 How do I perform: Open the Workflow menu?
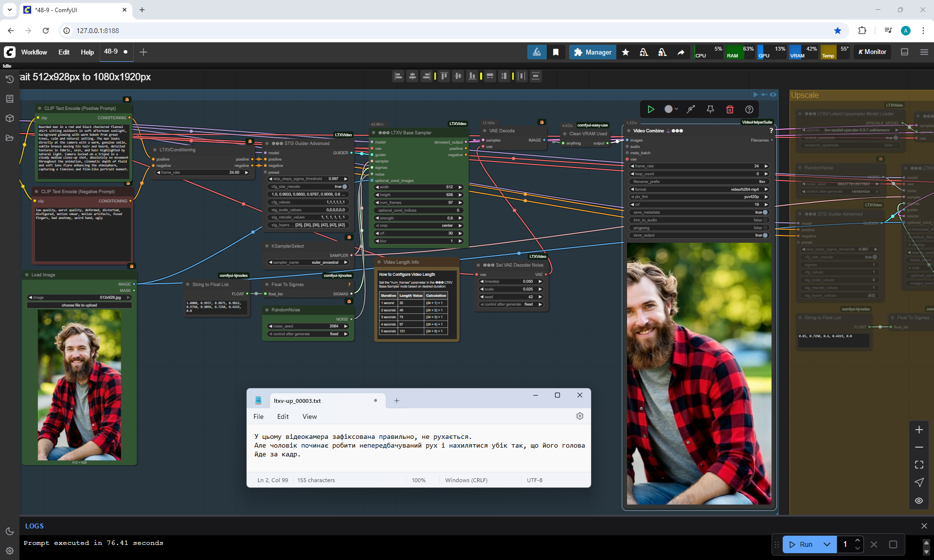(x=34, y=52)
